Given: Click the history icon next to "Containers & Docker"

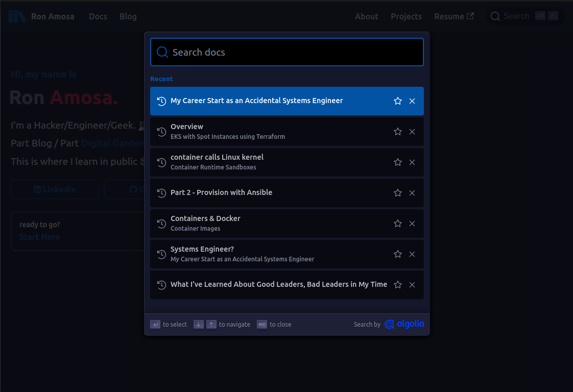Looking at the screenshot, I should tap(161, 223).
